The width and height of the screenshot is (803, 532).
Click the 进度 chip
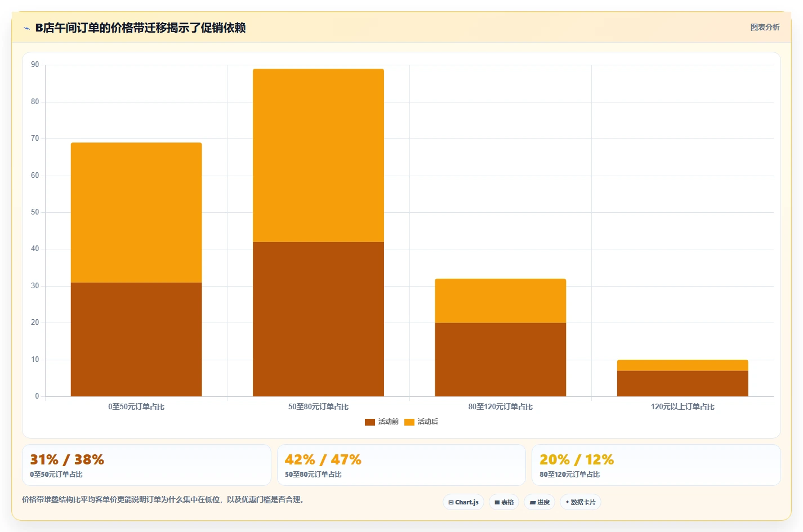pos(539,502)
